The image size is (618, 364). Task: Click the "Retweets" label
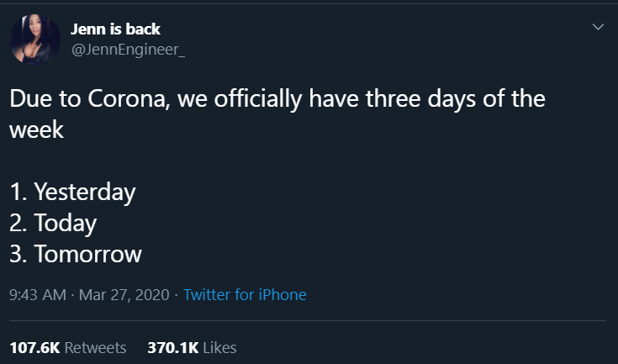[x=95, y=347]
